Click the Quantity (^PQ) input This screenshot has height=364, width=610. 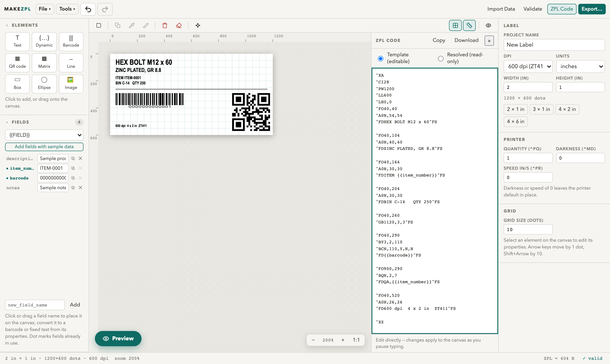528,158
